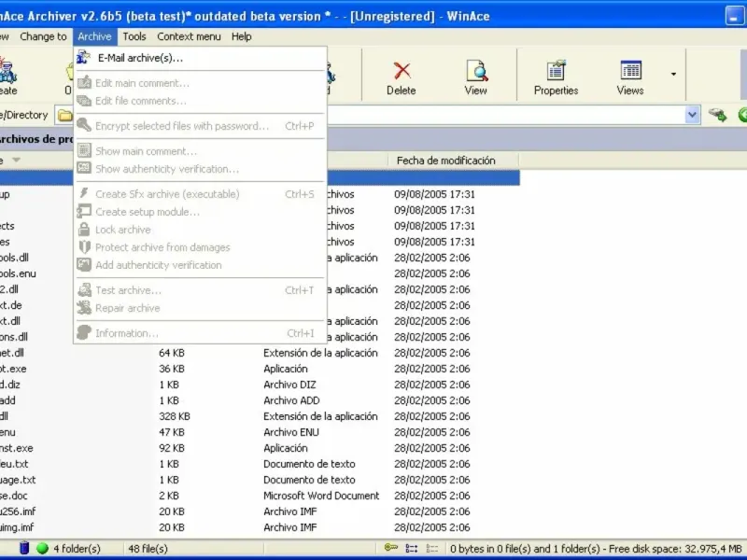Viewport: 747px width, 560px height.
Task: Open the Context menu item
Action: (x=189, y=36)
